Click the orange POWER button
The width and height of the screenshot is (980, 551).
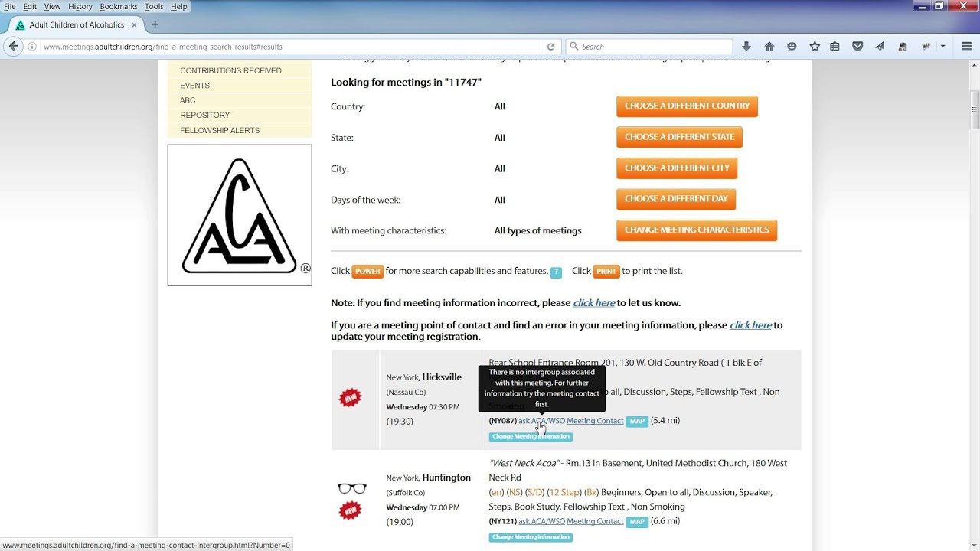(x=367, y=272)
